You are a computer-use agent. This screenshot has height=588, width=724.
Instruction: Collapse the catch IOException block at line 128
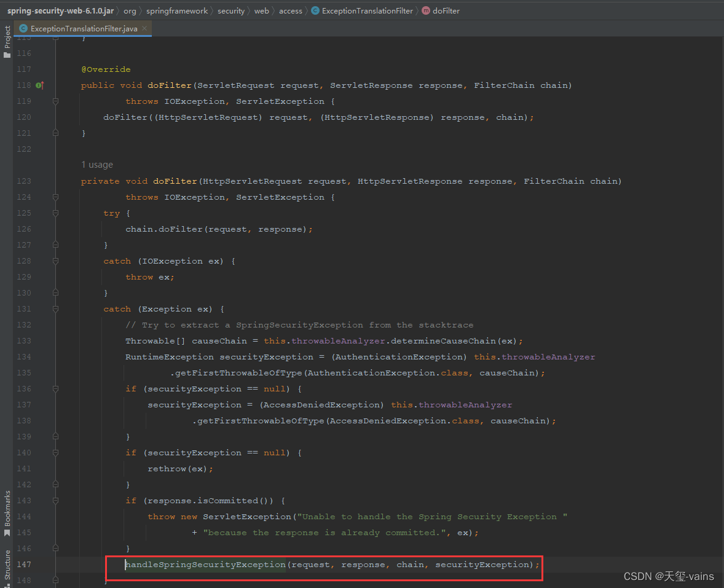pos(55,261)
